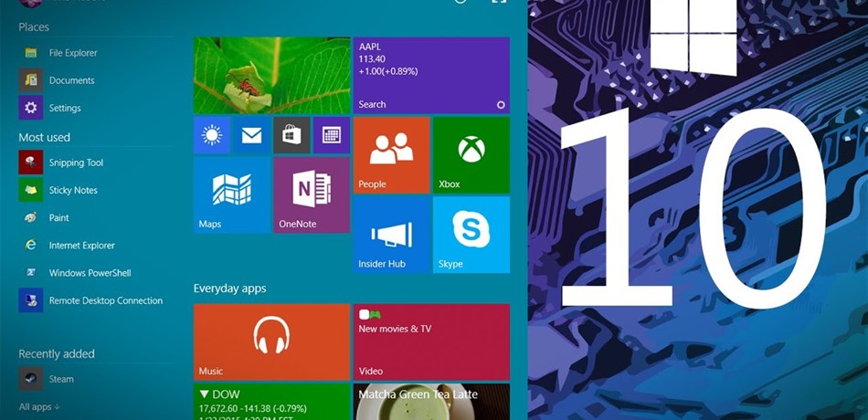Viewport: 868px width, 420px height.
Task: Launch the Skype tile
Action: point(471,235)
